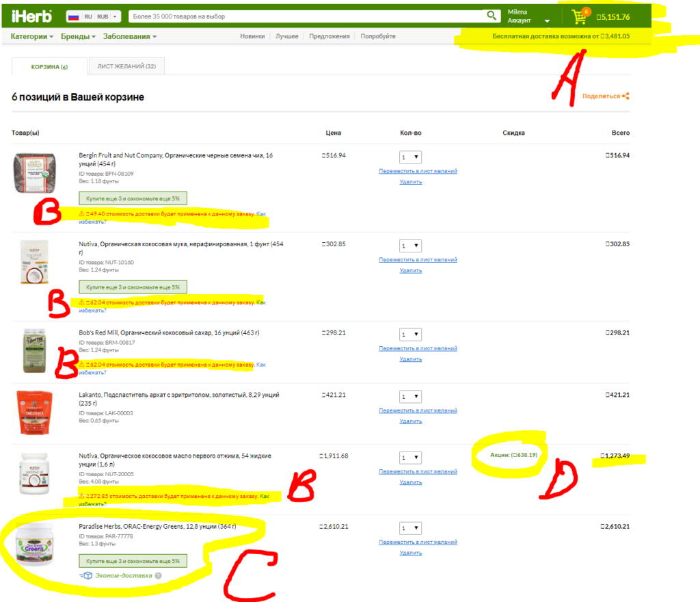Expand the Бренды menu
The height and width of the screenshot is (602, 700).
point(78,37)
